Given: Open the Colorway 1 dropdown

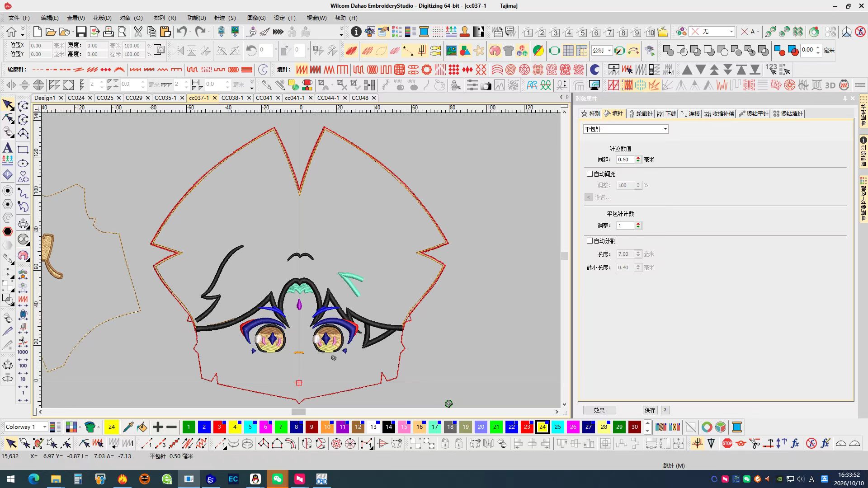Looking at the screenshot, I should click(x=26, y=427).
